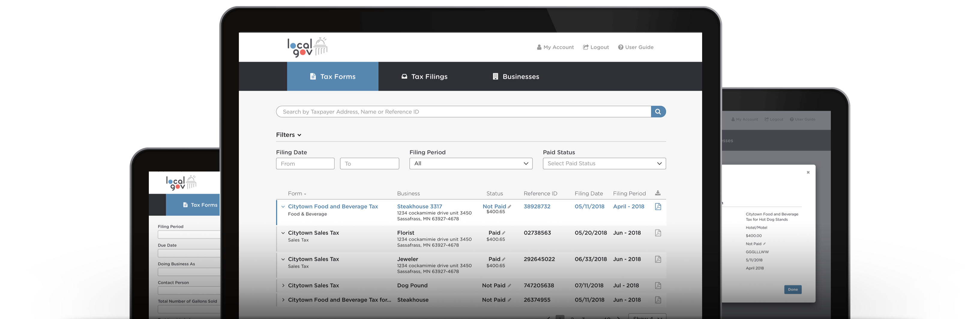Click the Florist business name
This screenshot has width=980, height=319.
[x=406, y=233]
